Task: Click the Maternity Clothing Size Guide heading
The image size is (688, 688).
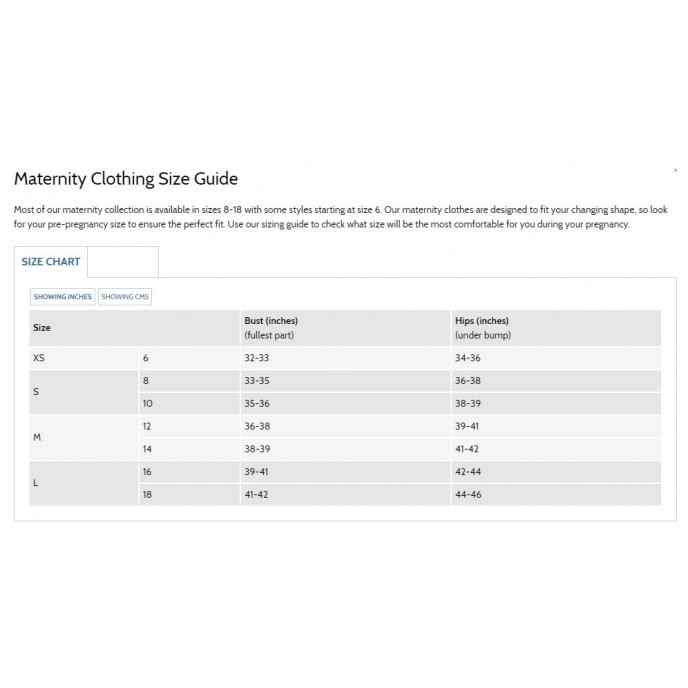Action: point(126,179)
